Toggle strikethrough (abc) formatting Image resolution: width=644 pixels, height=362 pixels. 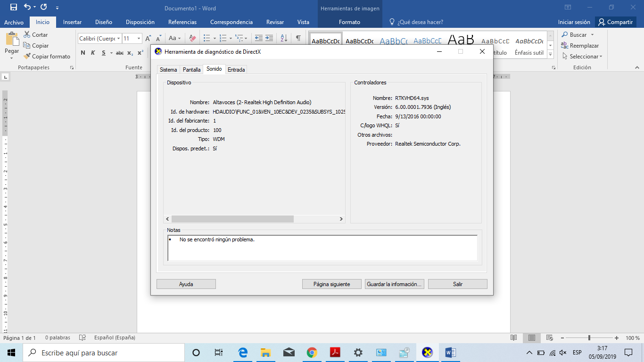(120, 53)
